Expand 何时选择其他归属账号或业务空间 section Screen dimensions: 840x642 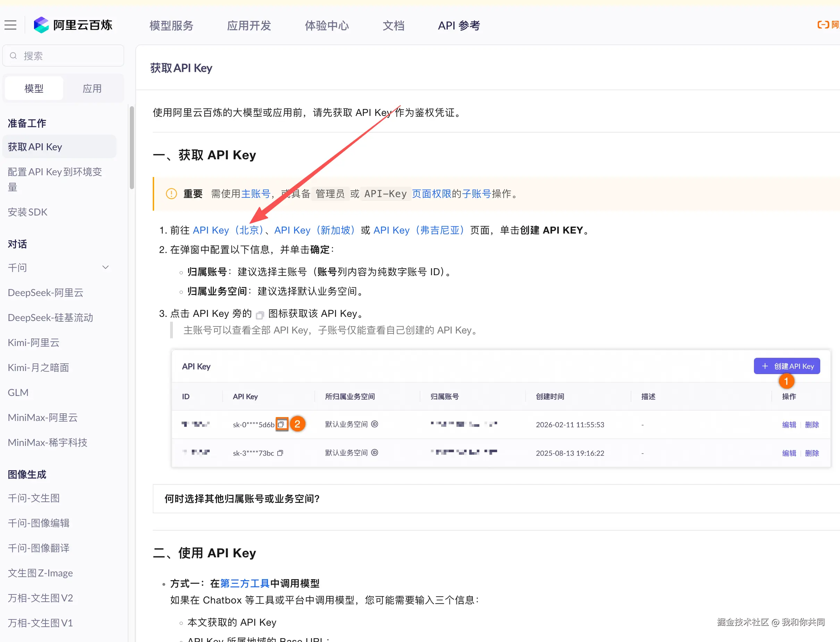coord(242,499)
